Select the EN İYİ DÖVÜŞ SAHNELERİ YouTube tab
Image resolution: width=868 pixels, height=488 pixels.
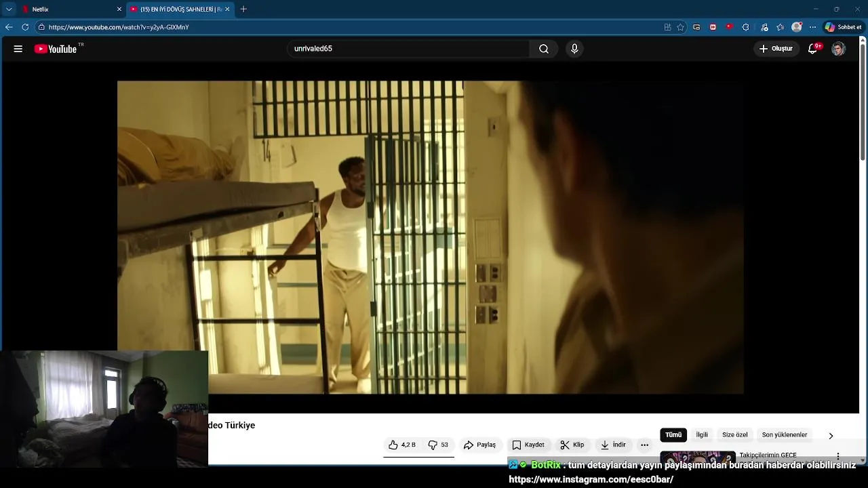(180, 9)
